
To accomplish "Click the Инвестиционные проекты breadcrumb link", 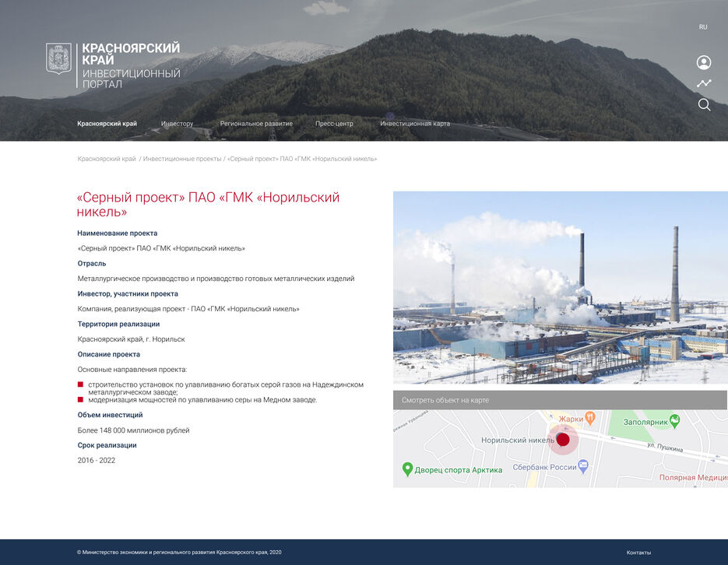I will click(x=182, y=159).
